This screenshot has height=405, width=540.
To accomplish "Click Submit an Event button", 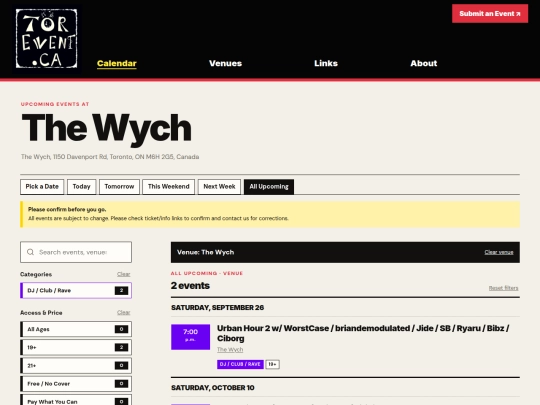I will pyautogui.click(x=490, y=14).
